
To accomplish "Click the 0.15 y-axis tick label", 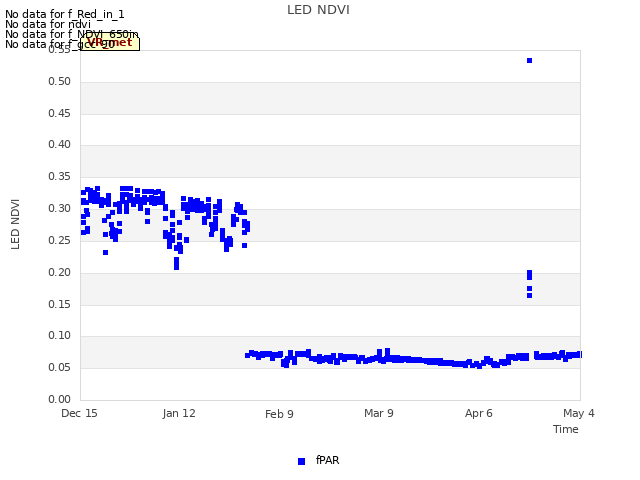I will 60,304.
